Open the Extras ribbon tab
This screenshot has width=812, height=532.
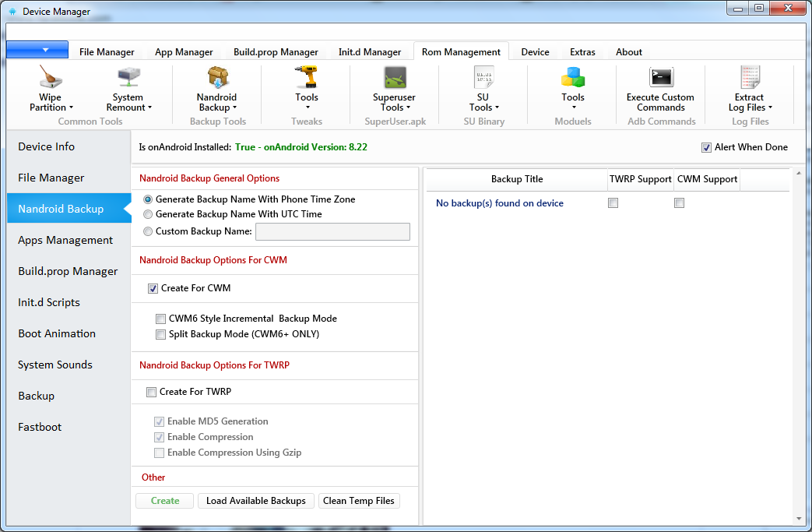pos(582,52)
